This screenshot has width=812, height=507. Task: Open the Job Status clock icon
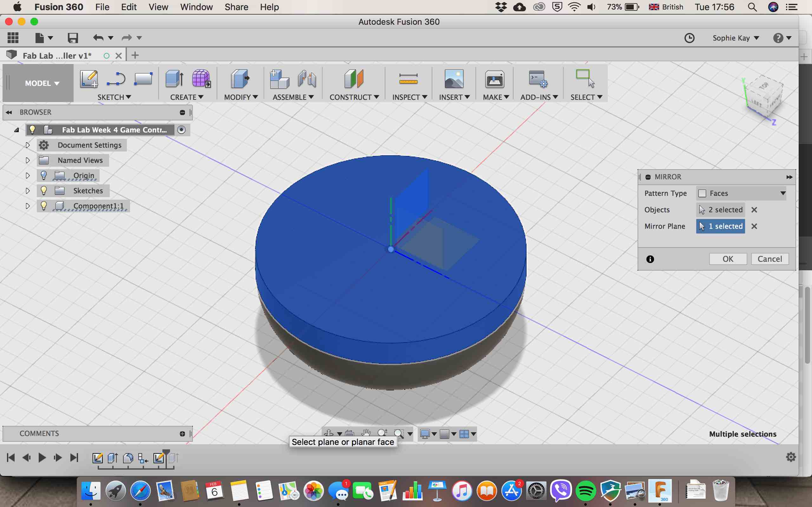coord(689,38)
